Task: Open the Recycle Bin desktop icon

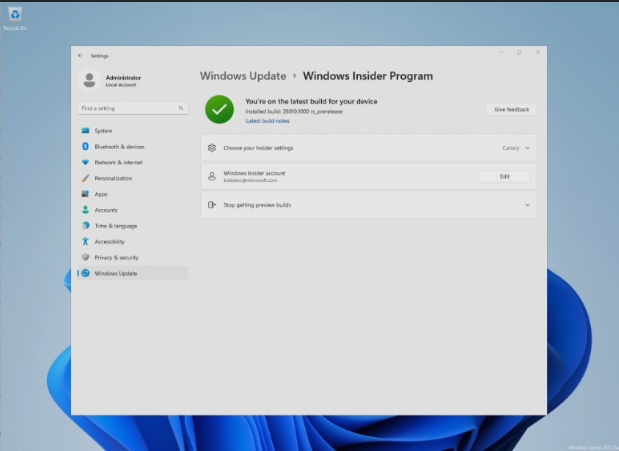Action: click(15, 18)
